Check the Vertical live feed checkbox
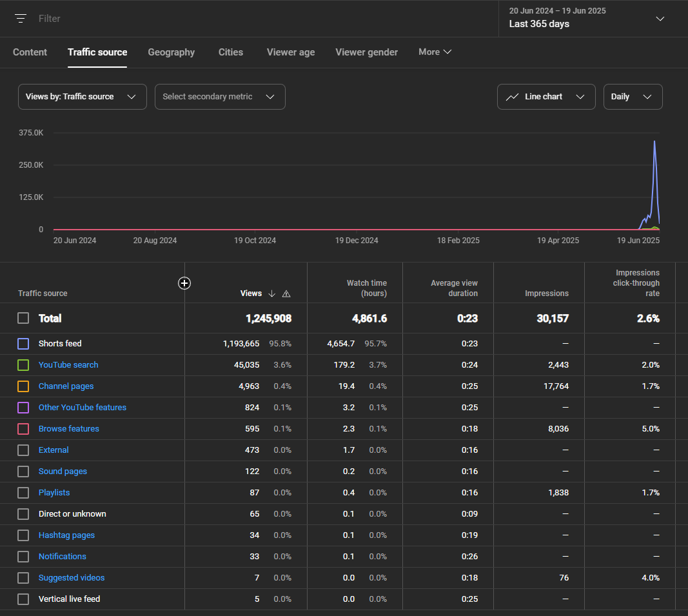The image size is (688, 616). tap(23, 599)
